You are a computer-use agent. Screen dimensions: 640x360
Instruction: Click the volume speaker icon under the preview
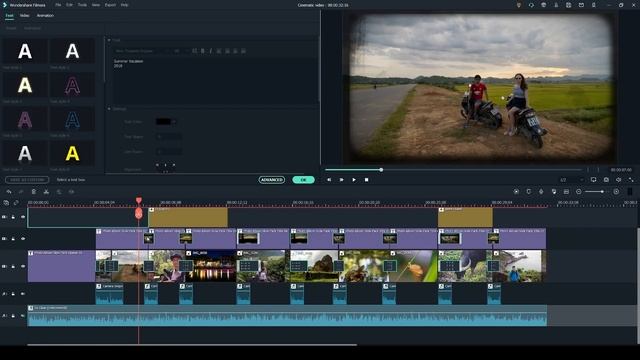click(x=619, y=180)
